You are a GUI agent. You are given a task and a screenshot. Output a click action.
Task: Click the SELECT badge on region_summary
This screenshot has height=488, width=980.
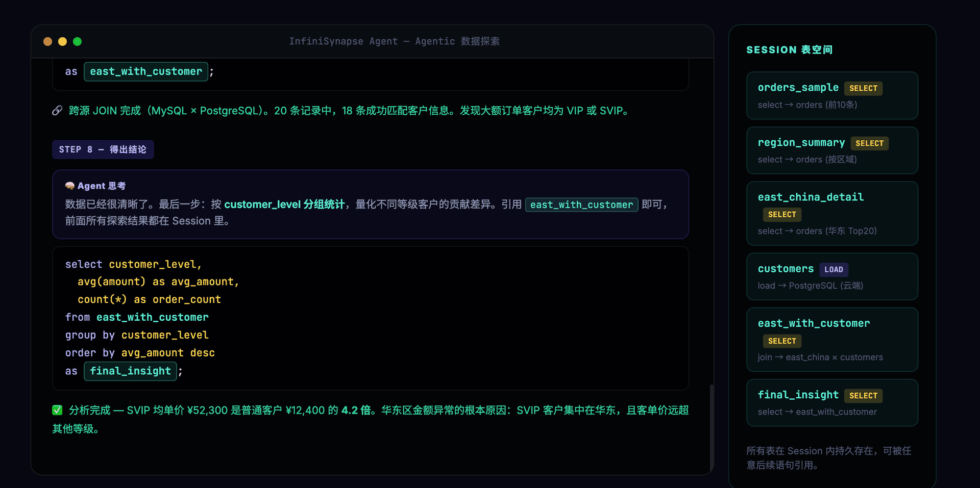[x=870, y=143]
